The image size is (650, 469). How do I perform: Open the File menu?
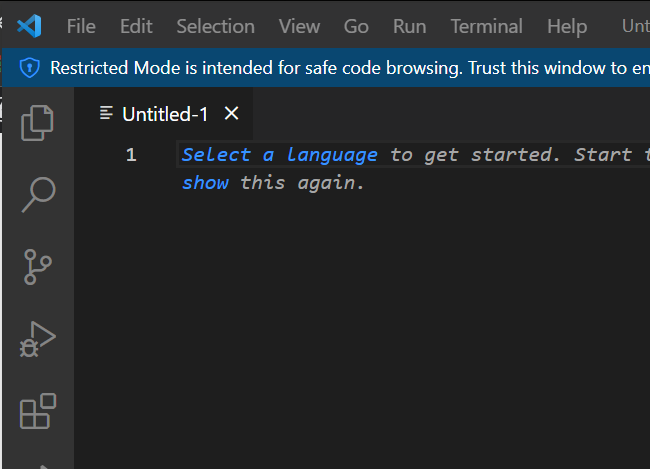tap(81, 27)
